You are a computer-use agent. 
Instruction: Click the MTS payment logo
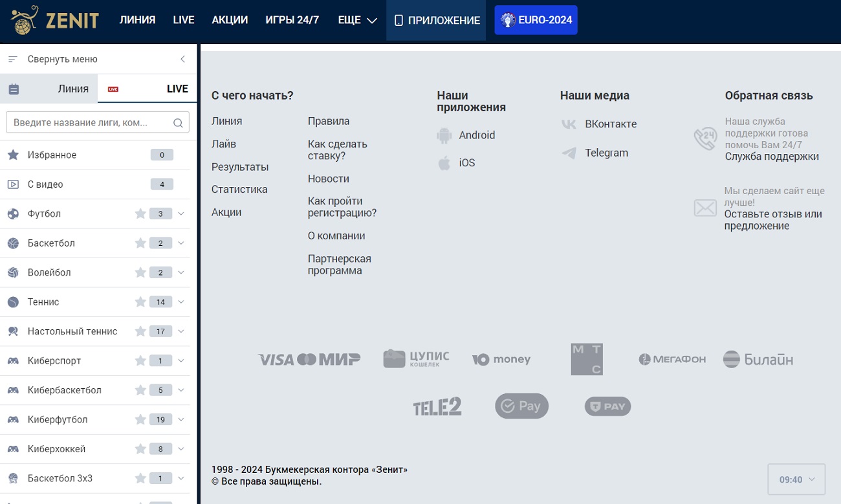pos(587,359)
